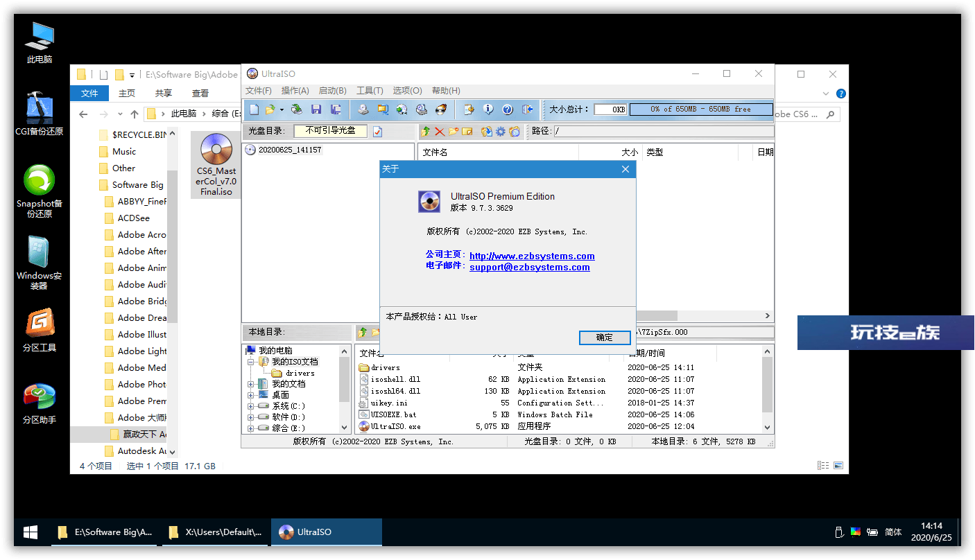Click the Burn CD/DVD image icon
This screenshot has width=975, height=560.
pyautogui.click(x=441, y=109)
